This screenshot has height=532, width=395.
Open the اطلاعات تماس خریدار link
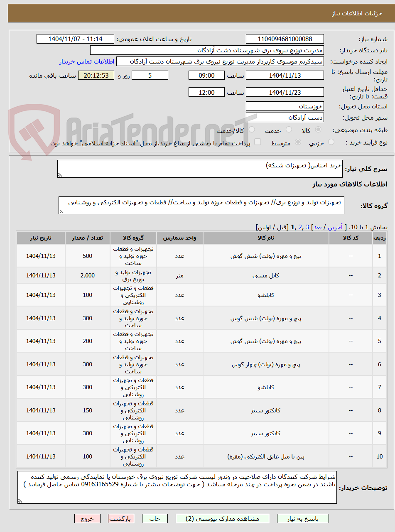[x=86, y=61]
